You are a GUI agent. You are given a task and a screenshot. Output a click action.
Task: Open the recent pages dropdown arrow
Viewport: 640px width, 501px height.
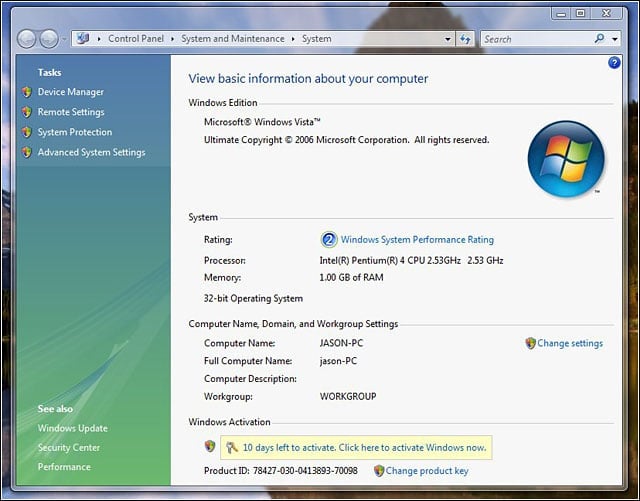coord(64,40)
